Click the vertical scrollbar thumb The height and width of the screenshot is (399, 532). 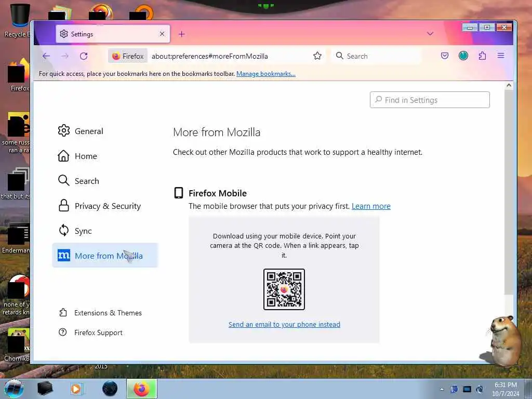[x=509, y=192]
